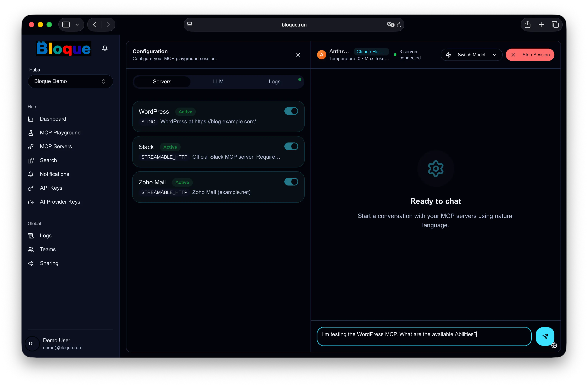Image resolution: width=588 pixels, height=386 pixels.
Task: Open the Sharing page
Action: [49, 263]
